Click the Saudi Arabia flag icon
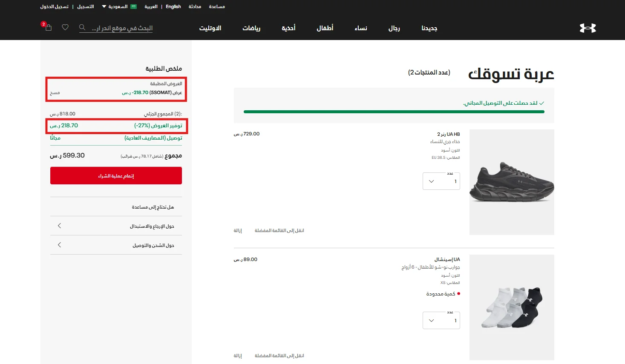Viewport: 625px width, 364px height. point(133,6)
